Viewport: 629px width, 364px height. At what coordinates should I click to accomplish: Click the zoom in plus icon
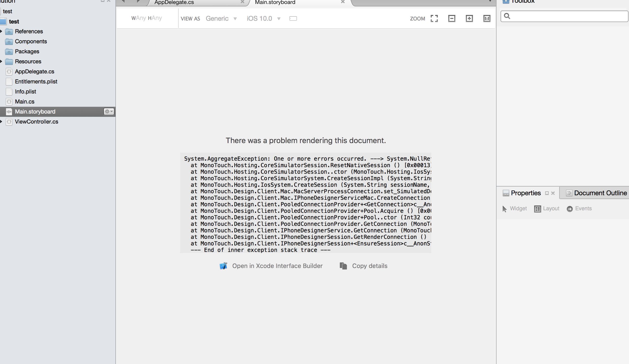click(x=469, y=18)
